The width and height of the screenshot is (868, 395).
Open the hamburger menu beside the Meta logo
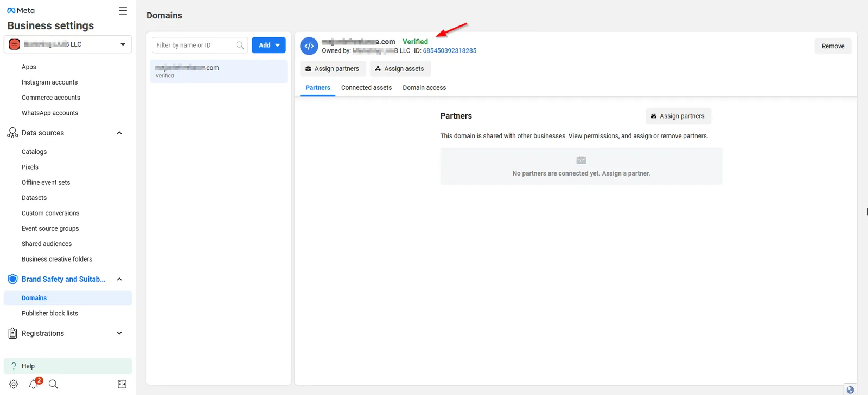[123, 11]
